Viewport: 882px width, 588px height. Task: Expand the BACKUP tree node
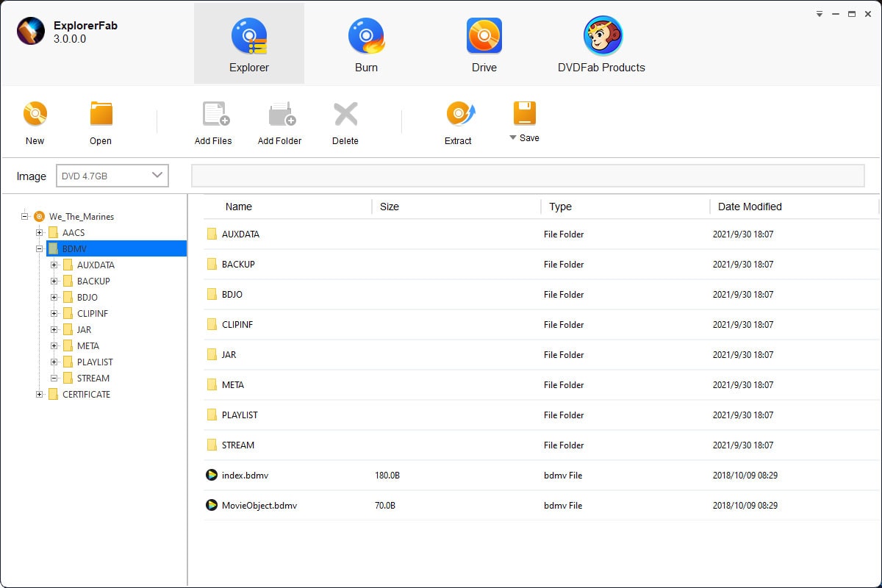[x=54, y=281]
